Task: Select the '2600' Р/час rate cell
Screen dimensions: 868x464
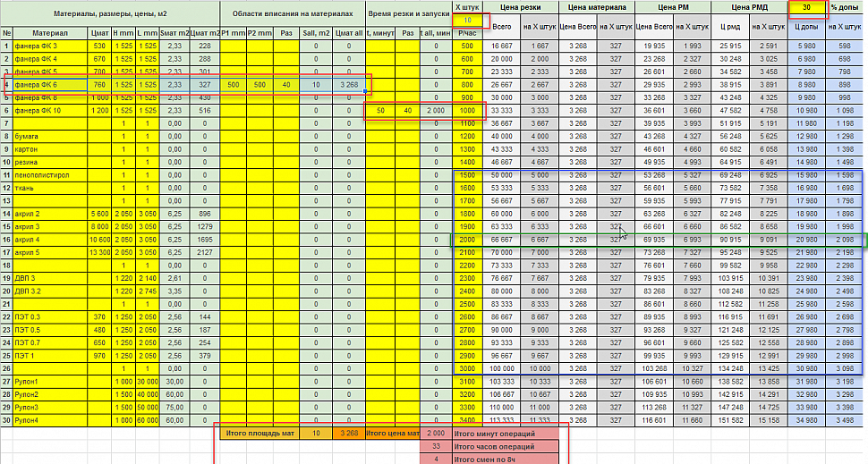Action: coord(467,316)
